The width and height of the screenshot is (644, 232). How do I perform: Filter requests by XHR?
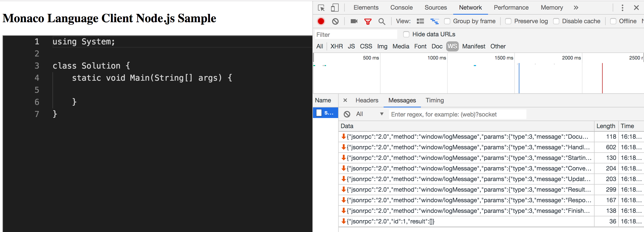click(x=337, y=46)
